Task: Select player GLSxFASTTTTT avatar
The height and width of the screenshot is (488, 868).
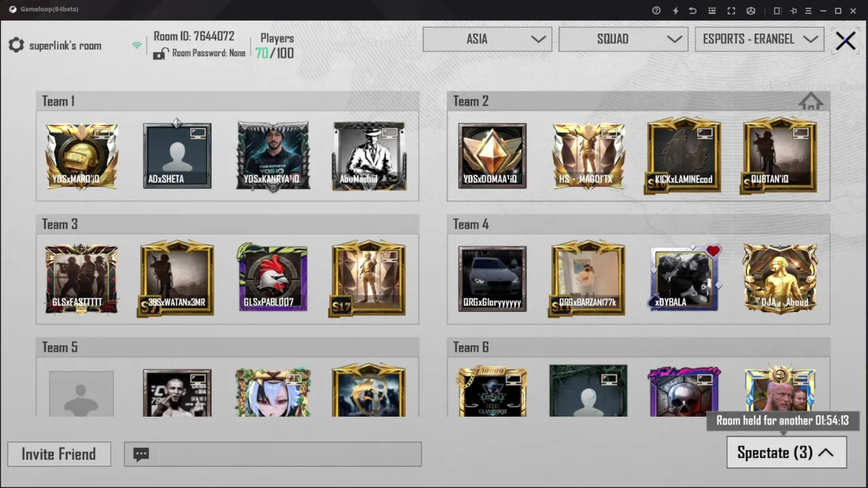Action: point(81,279)
